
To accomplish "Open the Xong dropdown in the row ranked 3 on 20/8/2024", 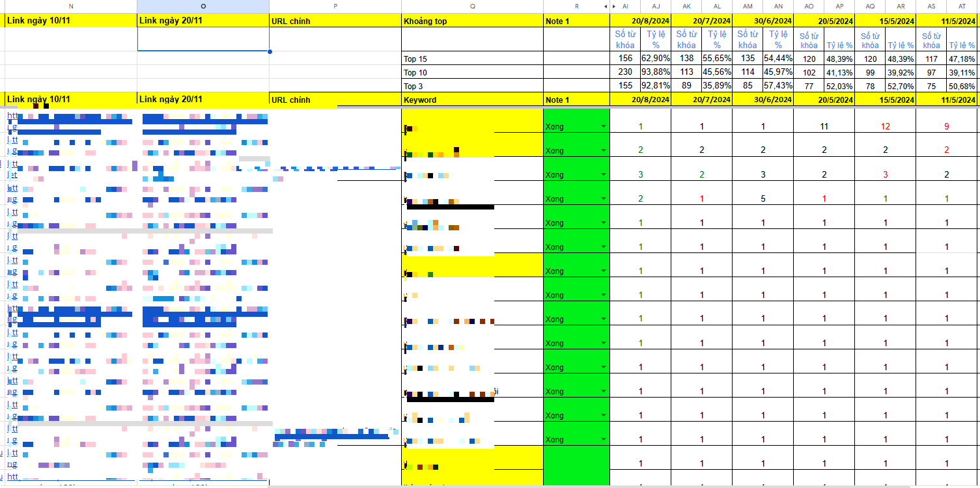I will [x=603, y=174].
